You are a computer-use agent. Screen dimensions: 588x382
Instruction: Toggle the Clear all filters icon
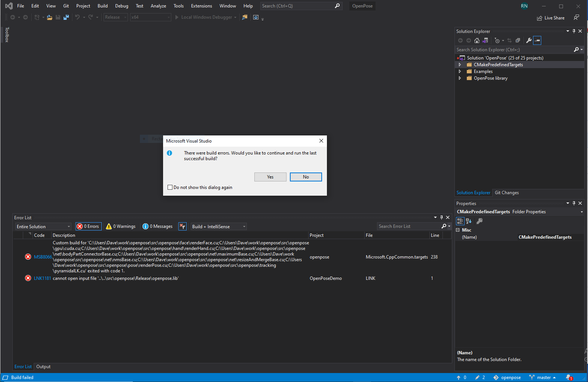click(x=183, y=226)
